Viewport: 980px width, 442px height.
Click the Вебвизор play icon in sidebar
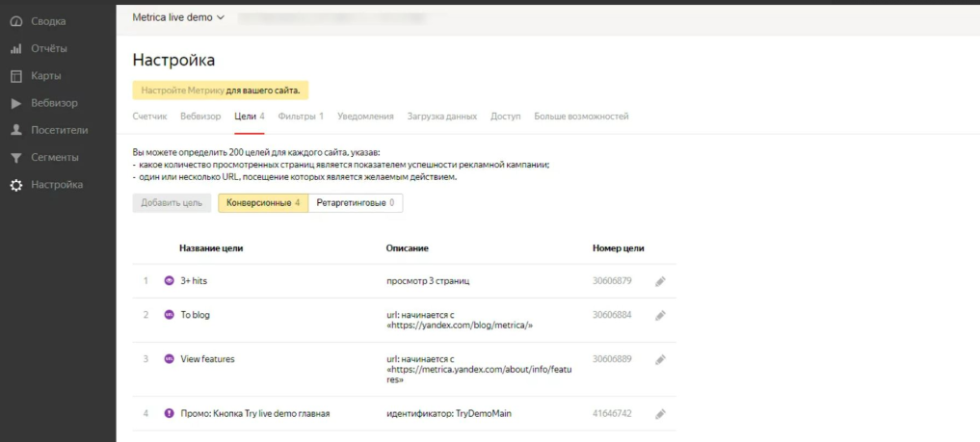click(17, 104)
